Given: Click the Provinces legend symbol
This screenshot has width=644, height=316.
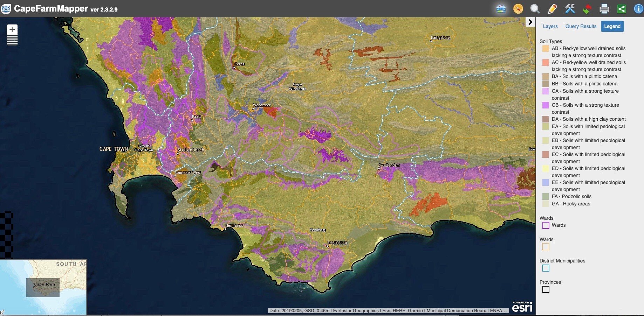Looking at the screenshot, I should 546,289.
